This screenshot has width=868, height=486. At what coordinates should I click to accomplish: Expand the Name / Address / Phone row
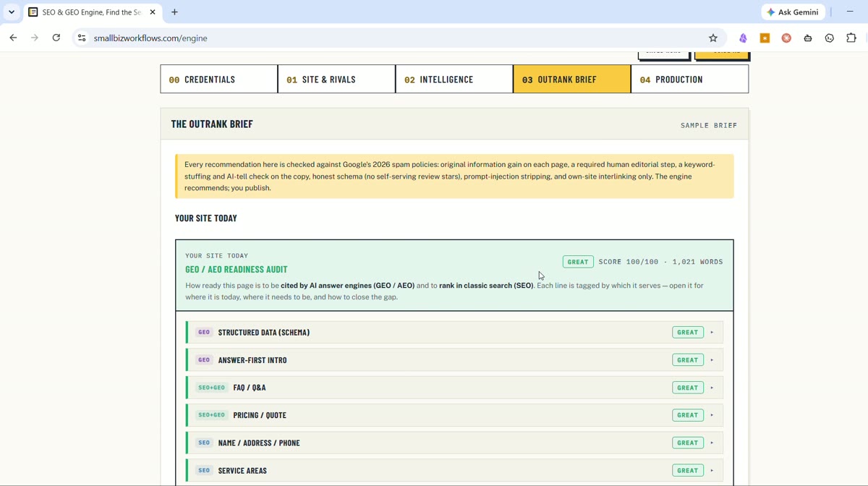click(454, 443)
